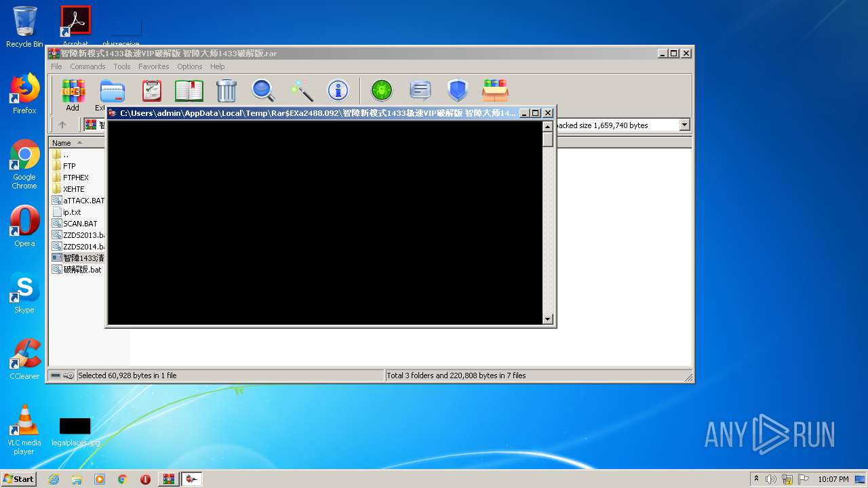Screen dimensions: 868x488
Task: Select legalplaces.jpg desktop file
Action: [x=75, y=432]
